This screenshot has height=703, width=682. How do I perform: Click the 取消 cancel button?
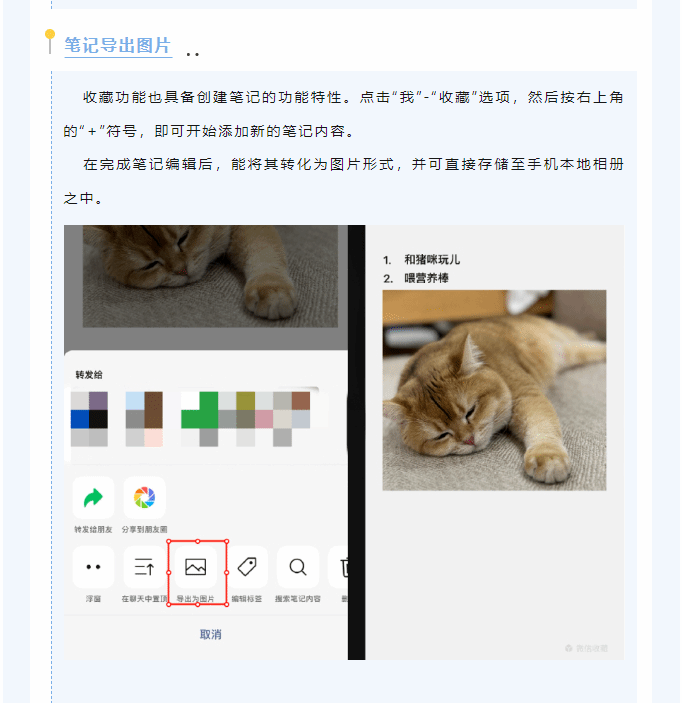211,634
